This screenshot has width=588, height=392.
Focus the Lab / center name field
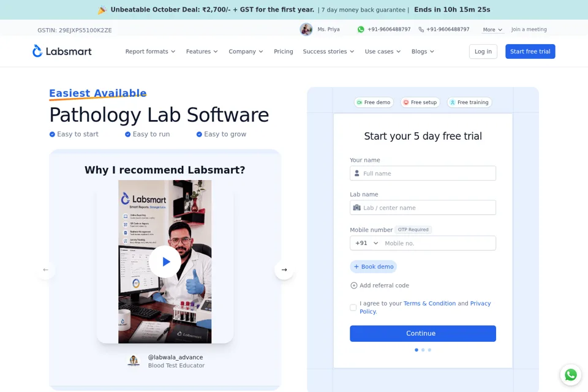coord(423,208)
